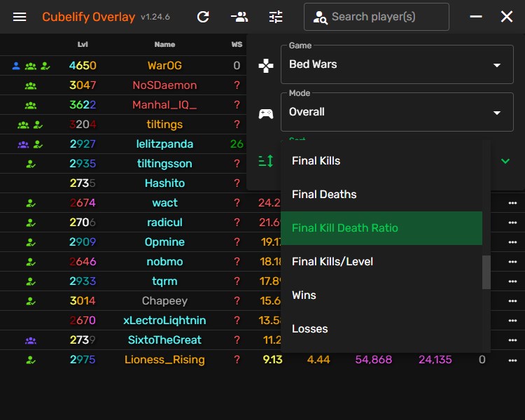The width and height of the screenshot is (525, 420).
Task: Select Final Kills sort option
Action: click(381, 161)
